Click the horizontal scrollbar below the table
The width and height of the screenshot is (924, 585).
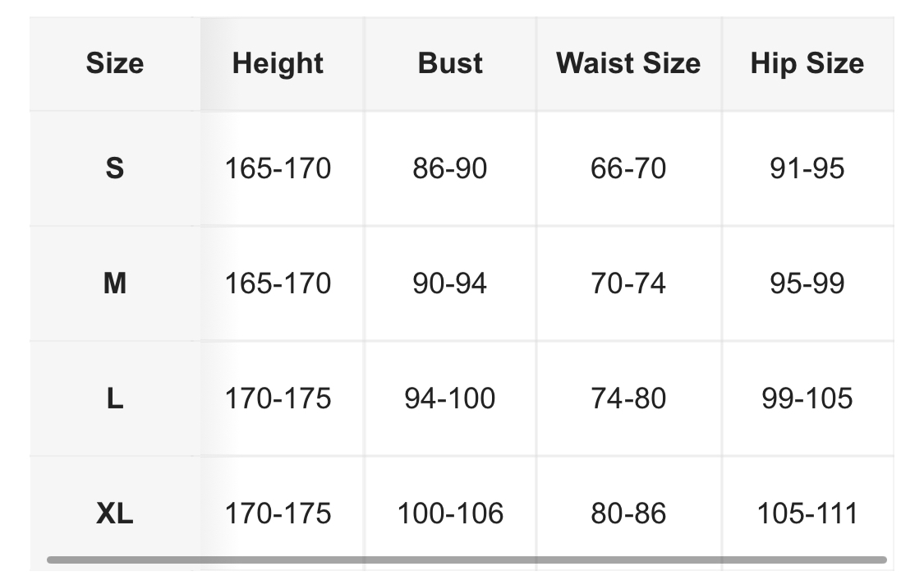click(467, 560)
